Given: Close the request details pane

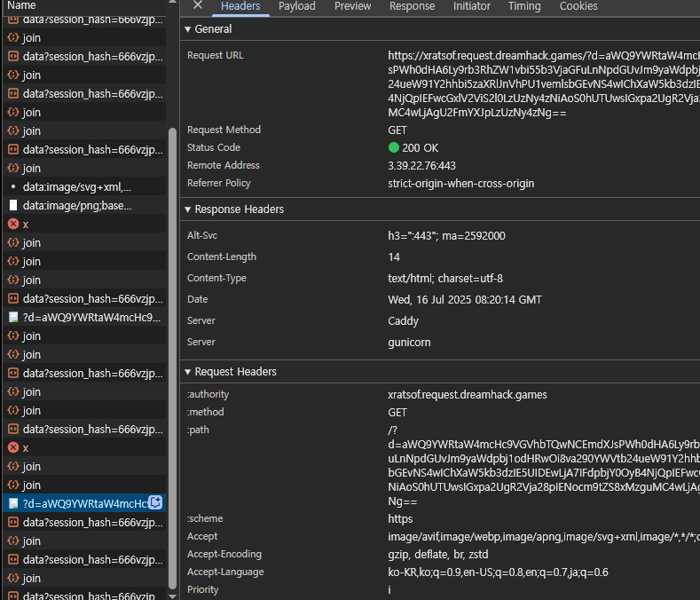Looking at the screenshot, I should click(198, 5).
